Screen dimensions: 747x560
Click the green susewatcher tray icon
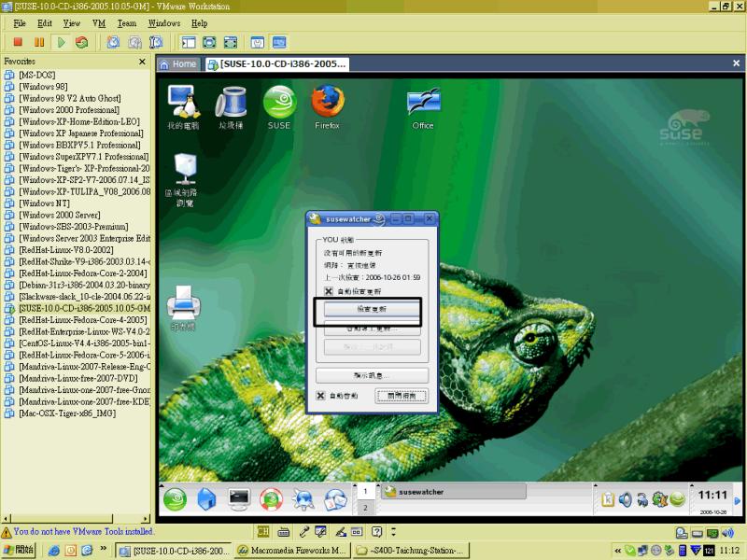pos(677,499)
